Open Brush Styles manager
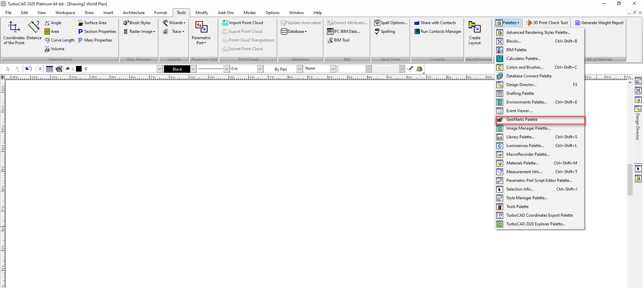The height and width of the screenshot is (288, 644). [x=137, y=23]
